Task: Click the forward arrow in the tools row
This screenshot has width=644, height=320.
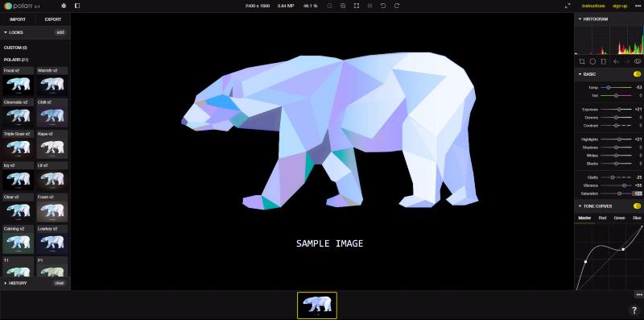Action: [627, 61]
